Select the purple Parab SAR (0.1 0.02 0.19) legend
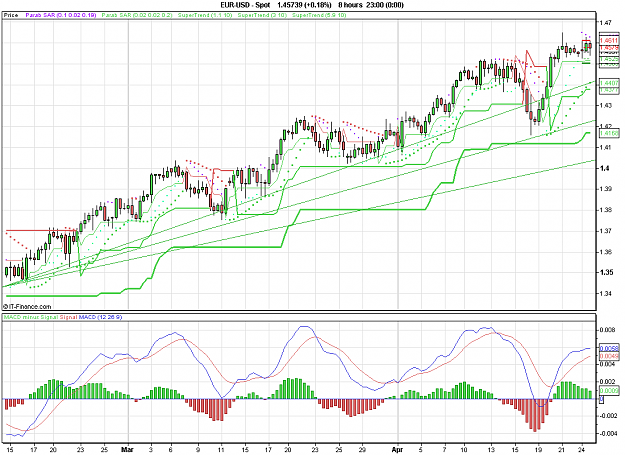Screen dimensions: 625x455 [61, 15]
